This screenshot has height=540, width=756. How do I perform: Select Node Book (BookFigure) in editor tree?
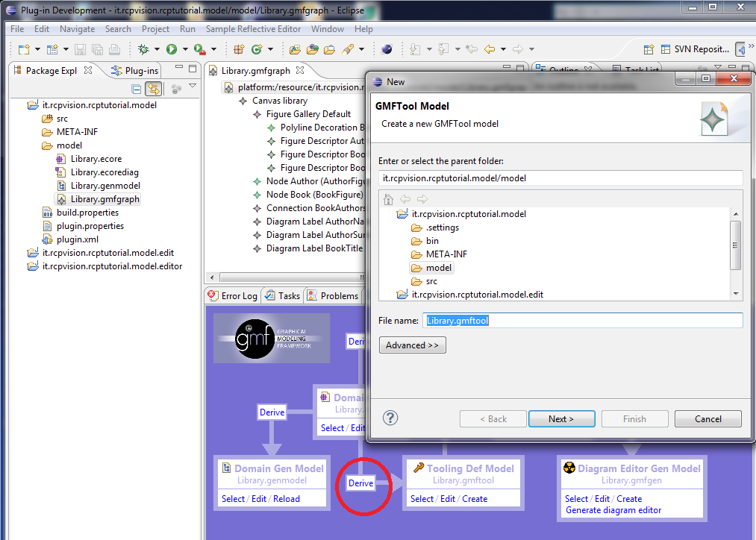[x=308, y=195]
